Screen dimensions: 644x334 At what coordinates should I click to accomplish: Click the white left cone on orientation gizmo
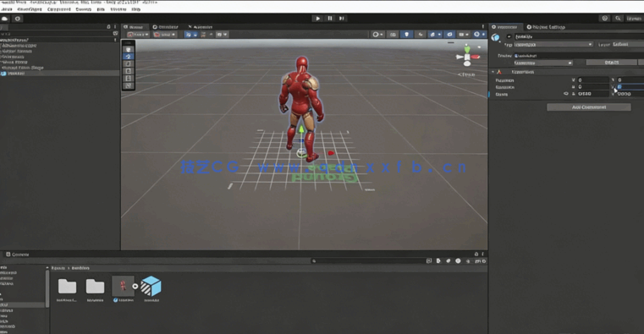(460, 57)
